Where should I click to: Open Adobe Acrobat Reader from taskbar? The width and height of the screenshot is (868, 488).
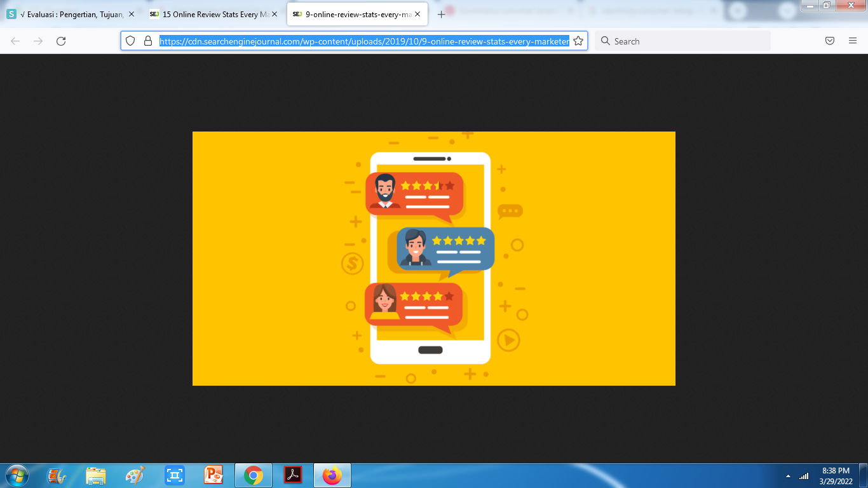(292, 475)
